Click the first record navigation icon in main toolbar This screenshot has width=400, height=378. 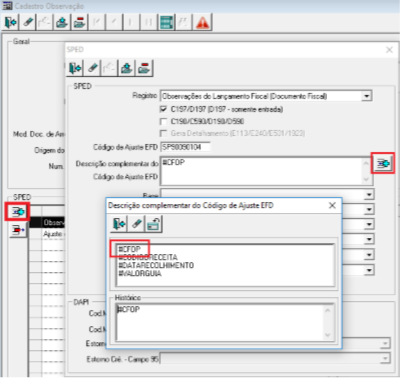point(97,23)
